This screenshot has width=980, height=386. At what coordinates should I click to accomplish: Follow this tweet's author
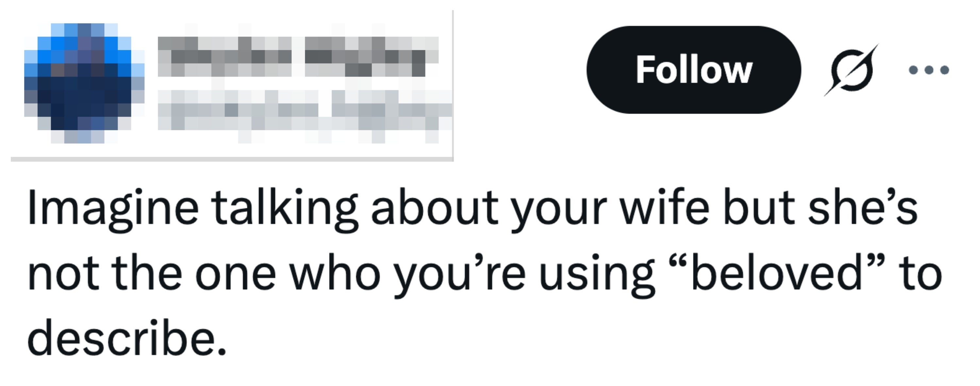click(693, 70)
